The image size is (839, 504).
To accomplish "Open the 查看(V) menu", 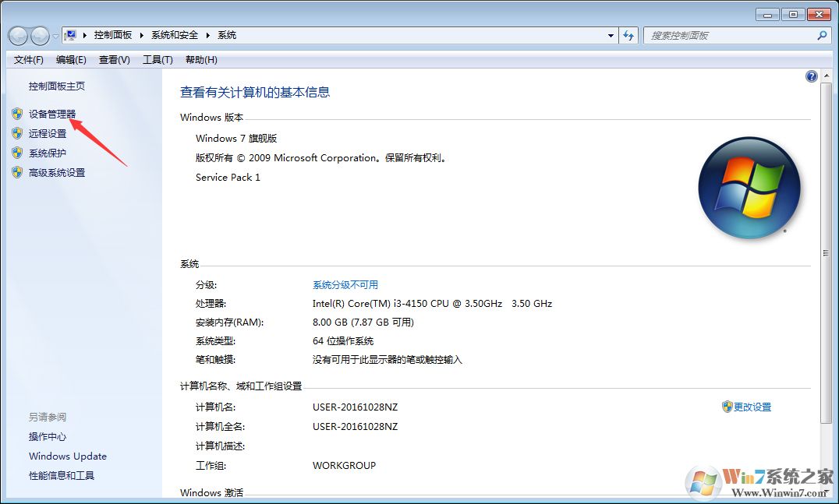I will [x=112, y=60].
